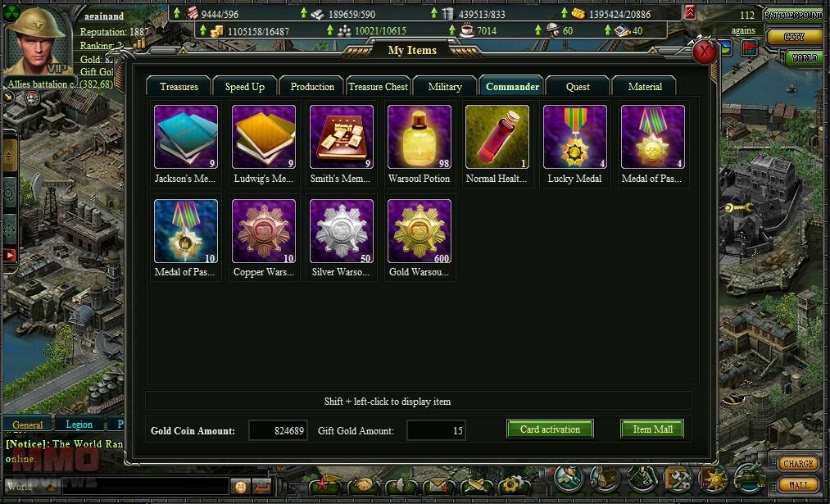Click the Card activation button
Image resolution: width=830 pixels, height=504 pixels.
tap(550, 429)
